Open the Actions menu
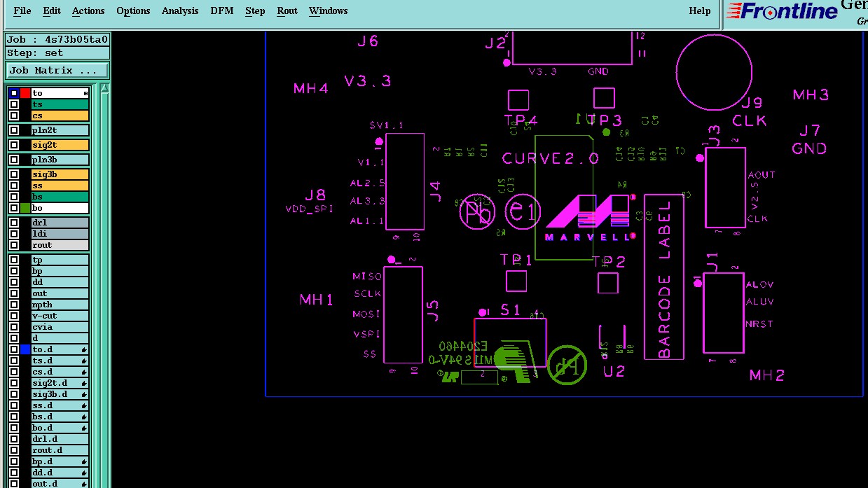 (x=88, y=11)
